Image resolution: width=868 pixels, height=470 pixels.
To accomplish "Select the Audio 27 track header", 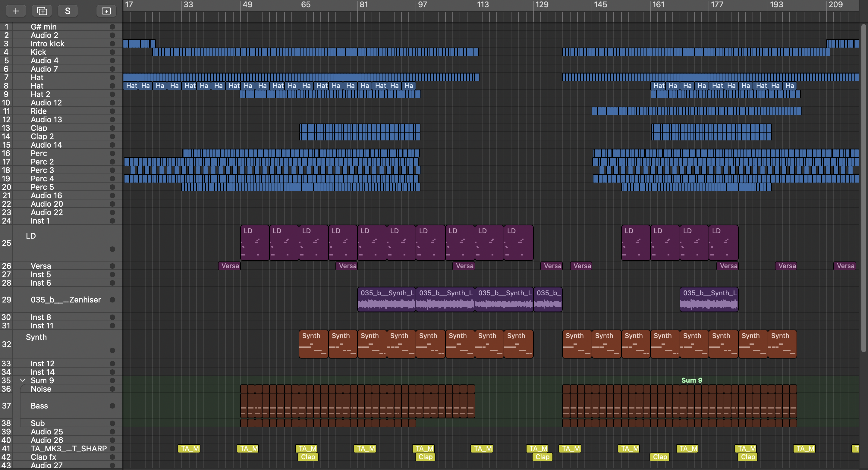I will (x=61, y=465).
